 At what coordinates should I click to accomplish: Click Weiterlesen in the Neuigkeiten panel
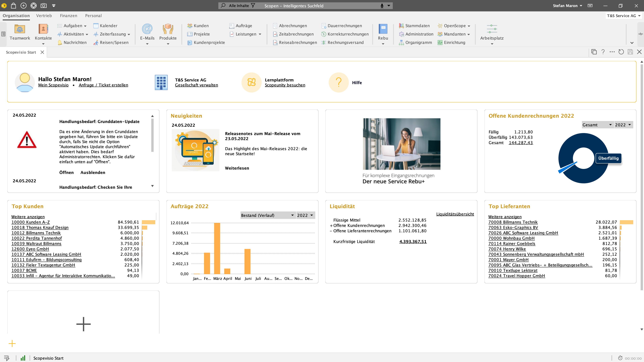pyautogui.click(x=237, y=168)
